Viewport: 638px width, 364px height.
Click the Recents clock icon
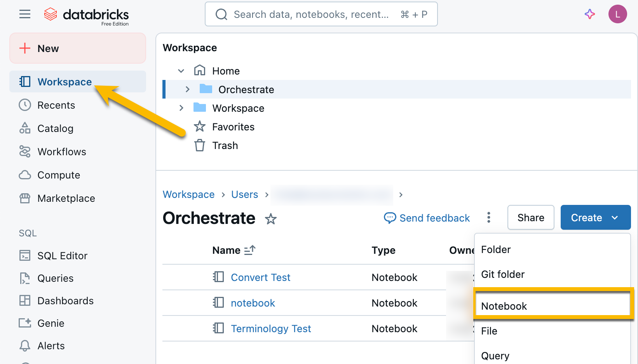coord(25,105)
